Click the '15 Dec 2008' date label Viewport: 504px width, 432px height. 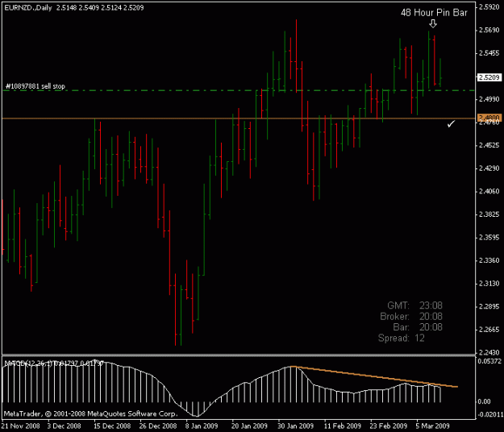click(112, 426)
